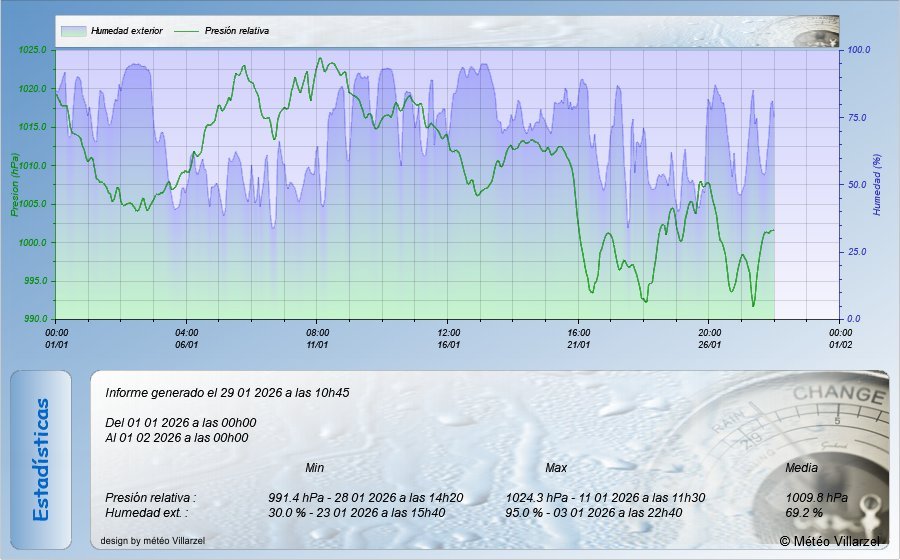The image size is (900, 560).
Task: Open the Estadísticas side tab
Action: (x=41, y=460)
